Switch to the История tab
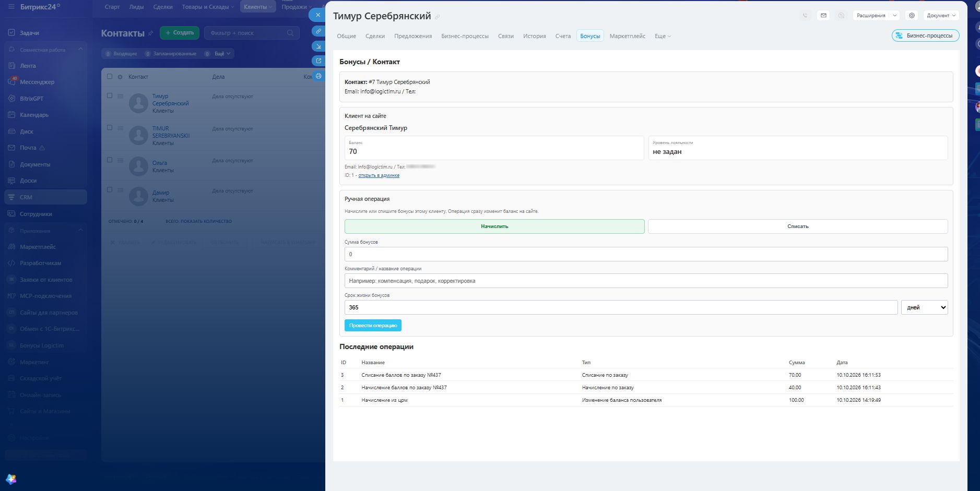The height and width of the screenshot is (491, 980). click(534, 36)
